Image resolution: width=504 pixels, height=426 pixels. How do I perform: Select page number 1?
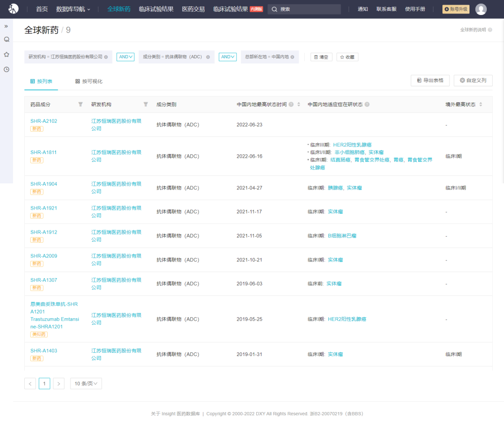tap(44, 383)
